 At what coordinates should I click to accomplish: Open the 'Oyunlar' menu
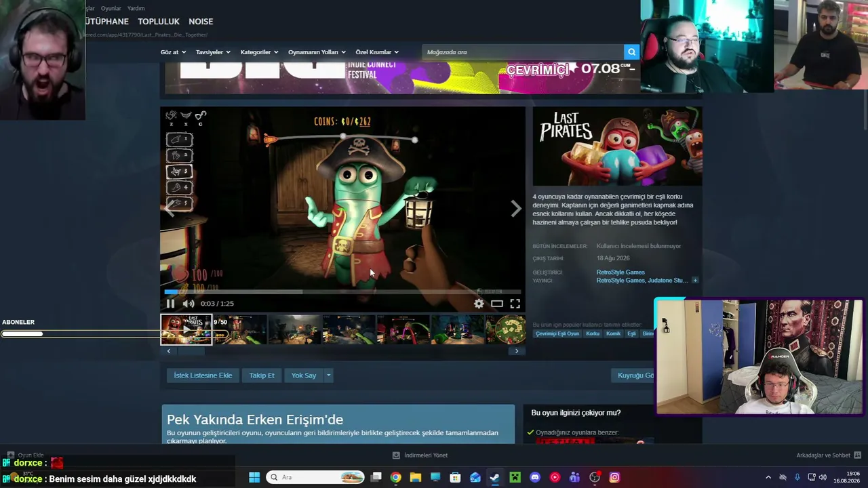[111, 8]
